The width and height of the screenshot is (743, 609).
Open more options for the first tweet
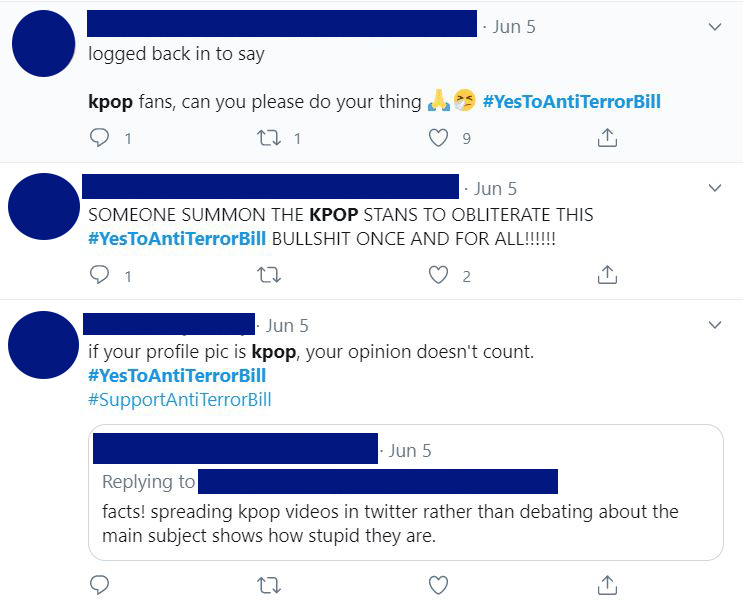tap(715, 27)
